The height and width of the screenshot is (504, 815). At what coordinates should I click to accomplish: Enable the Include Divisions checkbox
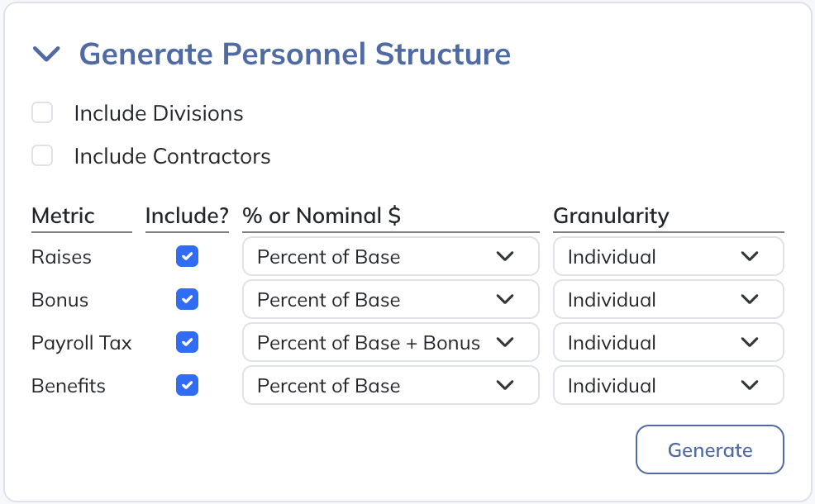42,113
